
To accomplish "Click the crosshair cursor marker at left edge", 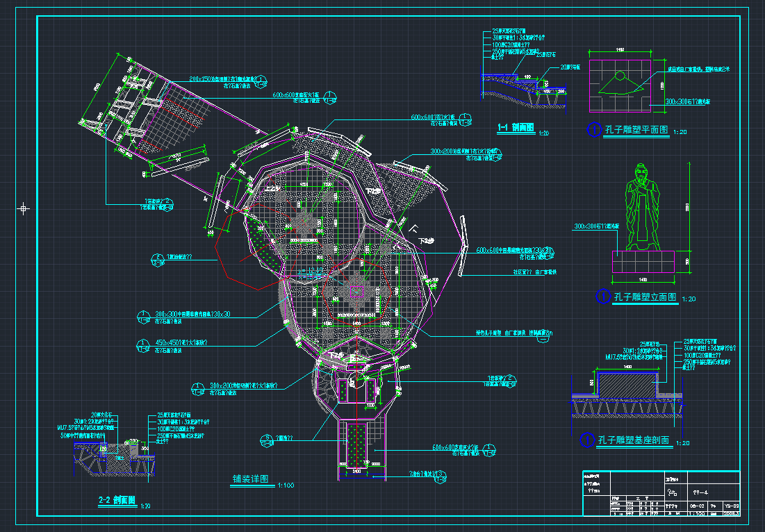I will [24, 208].
